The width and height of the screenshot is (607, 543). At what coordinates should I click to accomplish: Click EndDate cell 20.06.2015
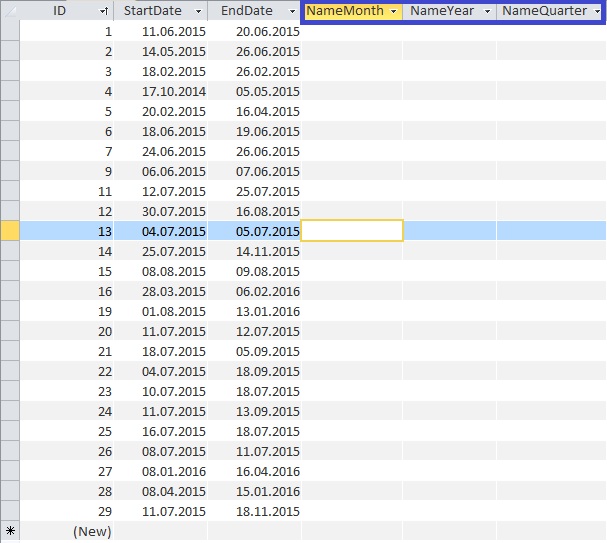pos(254,31)
